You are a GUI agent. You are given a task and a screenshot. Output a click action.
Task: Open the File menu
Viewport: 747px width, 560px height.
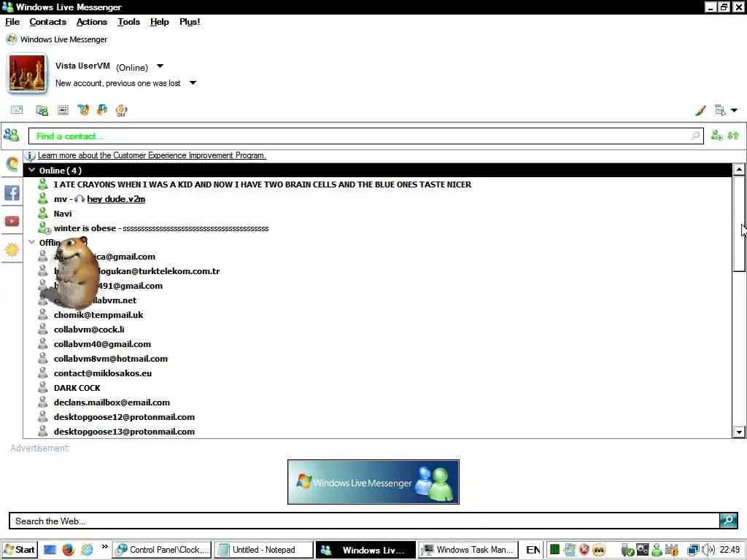click(12, 22)
